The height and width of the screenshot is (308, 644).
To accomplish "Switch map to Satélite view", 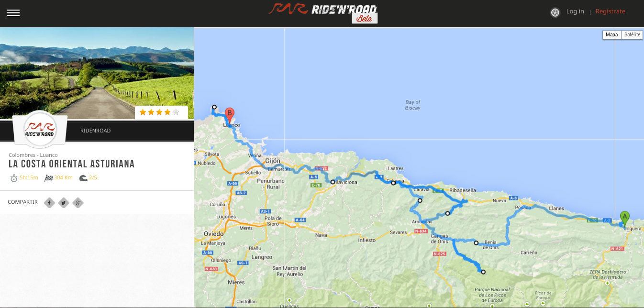I will tap(632, 34).
